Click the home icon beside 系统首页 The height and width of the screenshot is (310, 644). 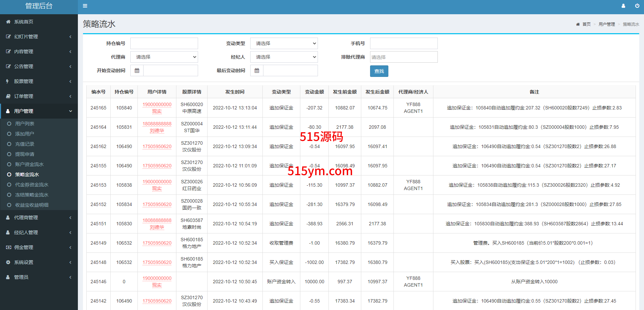point(8,22)
